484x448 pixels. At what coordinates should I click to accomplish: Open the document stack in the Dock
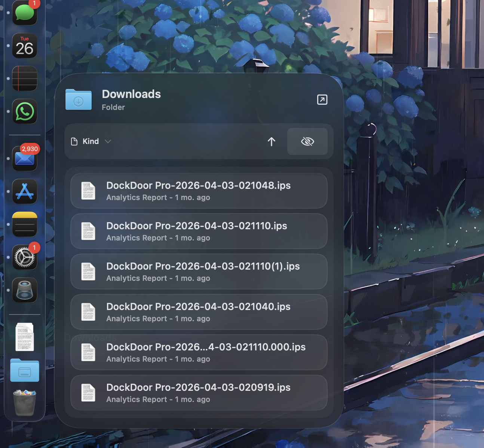pyautogui.click(x=25, y=337)
